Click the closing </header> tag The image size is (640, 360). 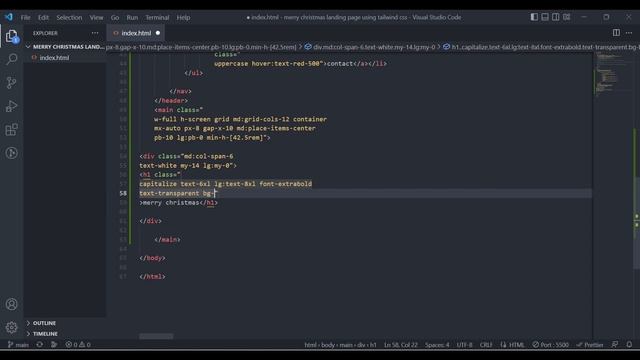pos(171,100)
